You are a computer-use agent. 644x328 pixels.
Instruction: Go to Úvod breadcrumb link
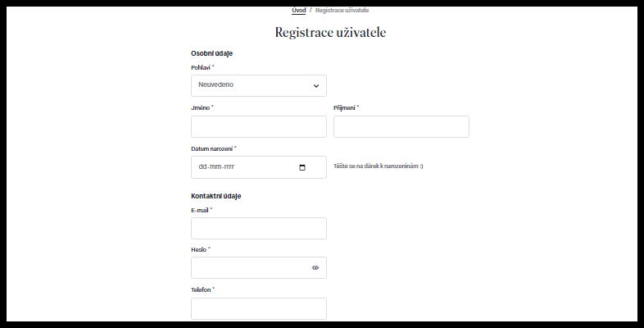299,10
